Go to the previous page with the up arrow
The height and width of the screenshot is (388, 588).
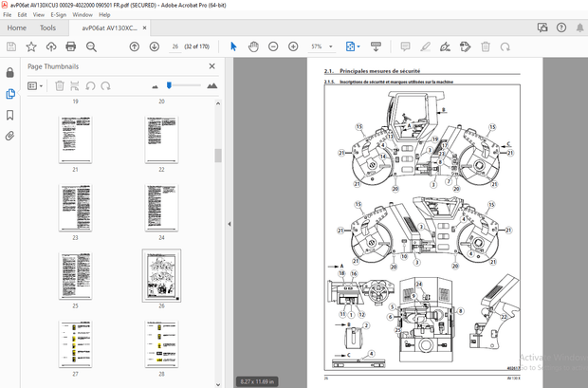(135, 46)
